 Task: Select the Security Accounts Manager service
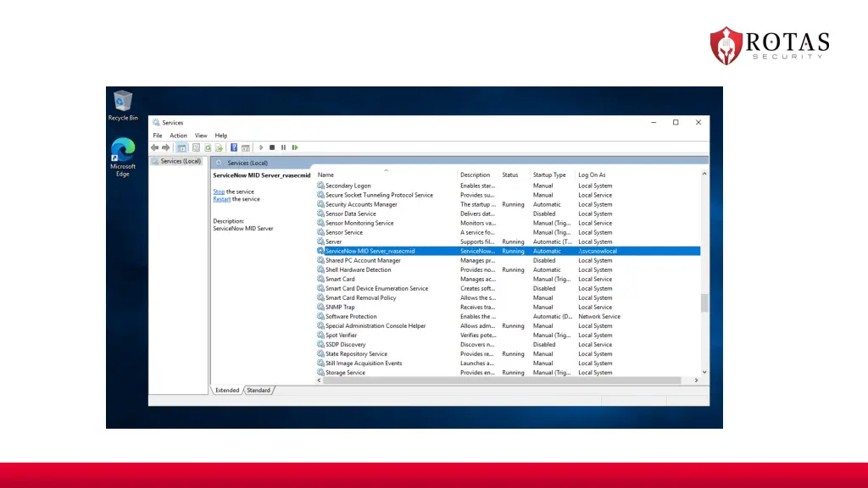[509, 204]
